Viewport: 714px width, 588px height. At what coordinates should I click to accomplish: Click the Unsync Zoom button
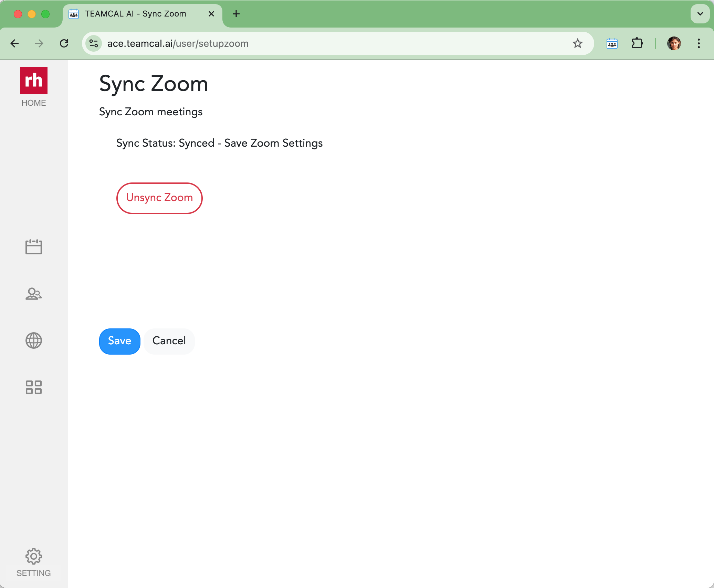(x=159, y=198)
